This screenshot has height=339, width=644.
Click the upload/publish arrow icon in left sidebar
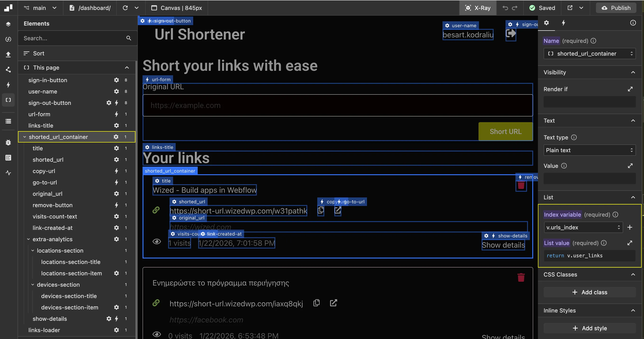[8, 54]
